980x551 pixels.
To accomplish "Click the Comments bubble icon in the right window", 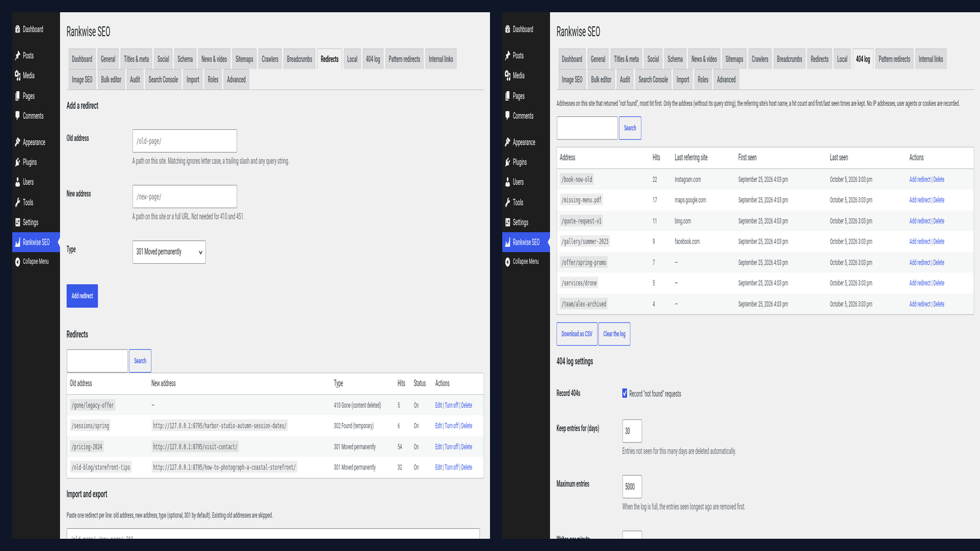I will point(508,116).
